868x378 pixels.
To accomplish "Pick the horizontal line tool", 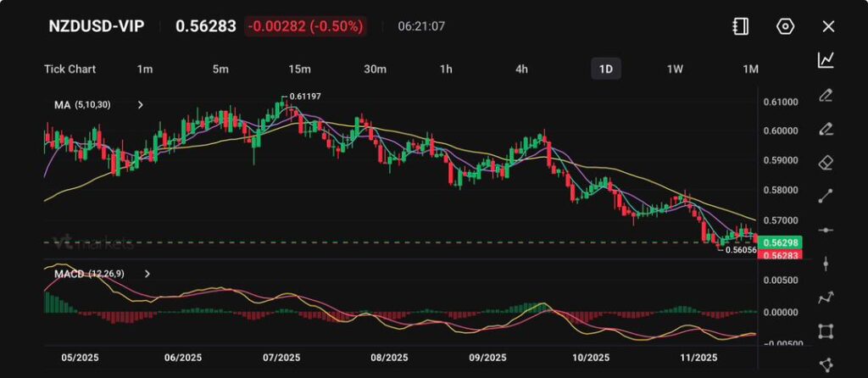I will pyautogui.click(x=826, y=230).
